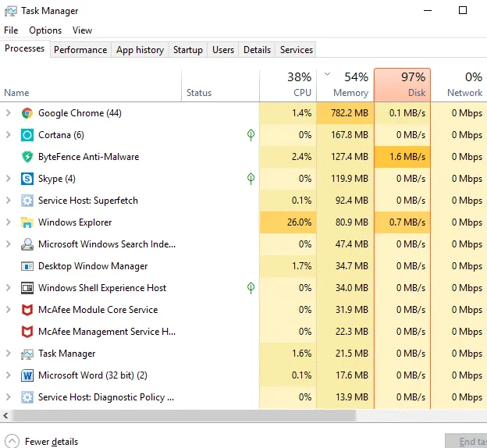This screenshot has width=487, height=448.
Task: Expand Service Host: Diagnostic Policy row
Action: click(x=9, y=397)
